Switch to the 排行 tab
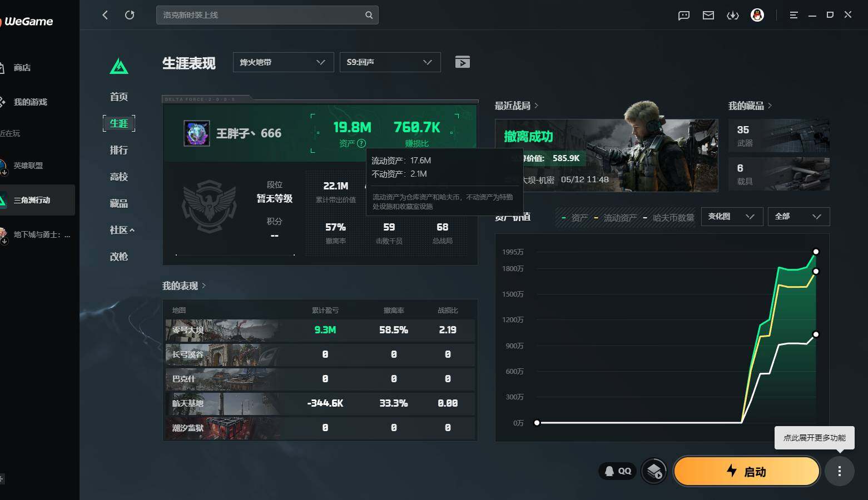 pos(119,150)
